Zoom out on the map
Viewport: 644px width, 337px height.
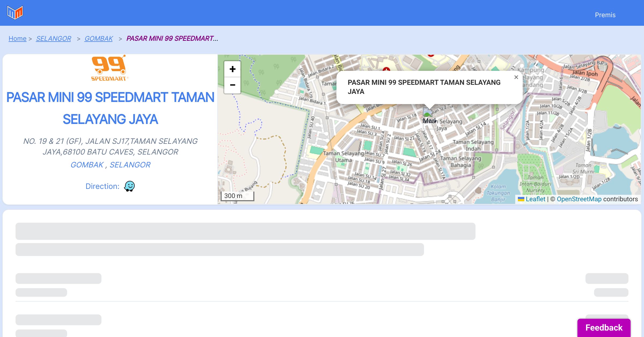[232, 85]
